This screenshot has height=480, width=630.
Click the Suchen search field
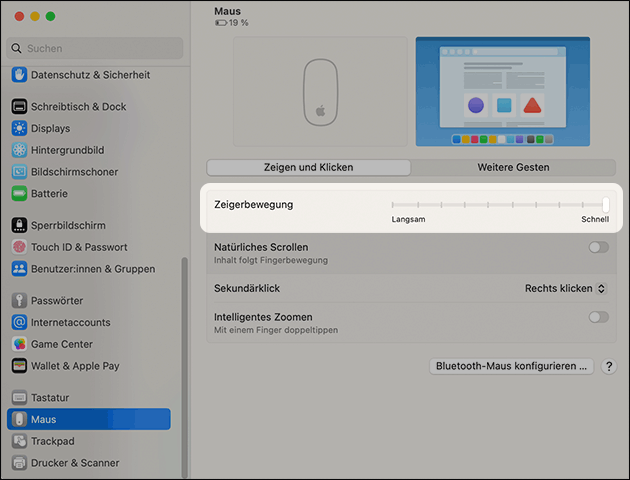click(x=96, y=48)
